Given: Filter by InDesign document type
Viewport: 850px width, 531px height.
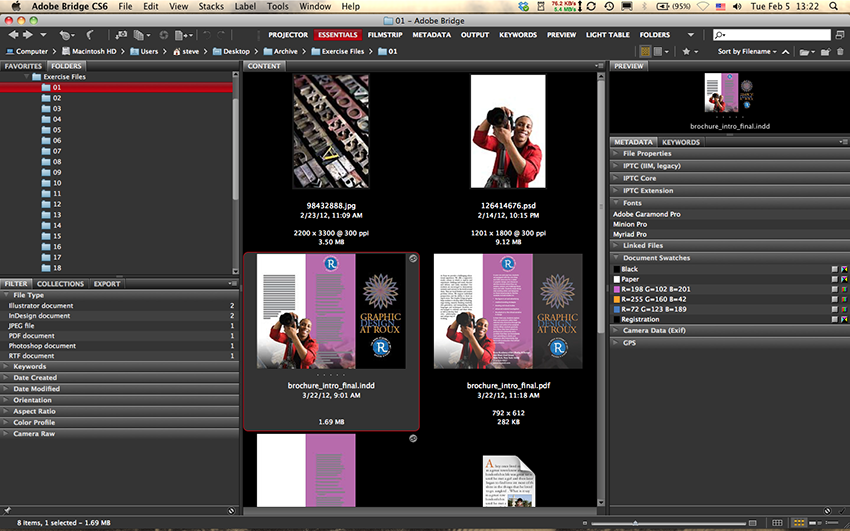Looking at the screenshot, I should pyautogui.click(x=119, y=315).
